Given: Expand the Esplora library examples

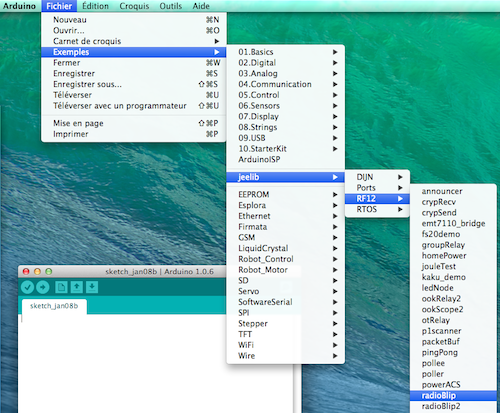Looking at the screenshot, I should click(x=286, y=205).
